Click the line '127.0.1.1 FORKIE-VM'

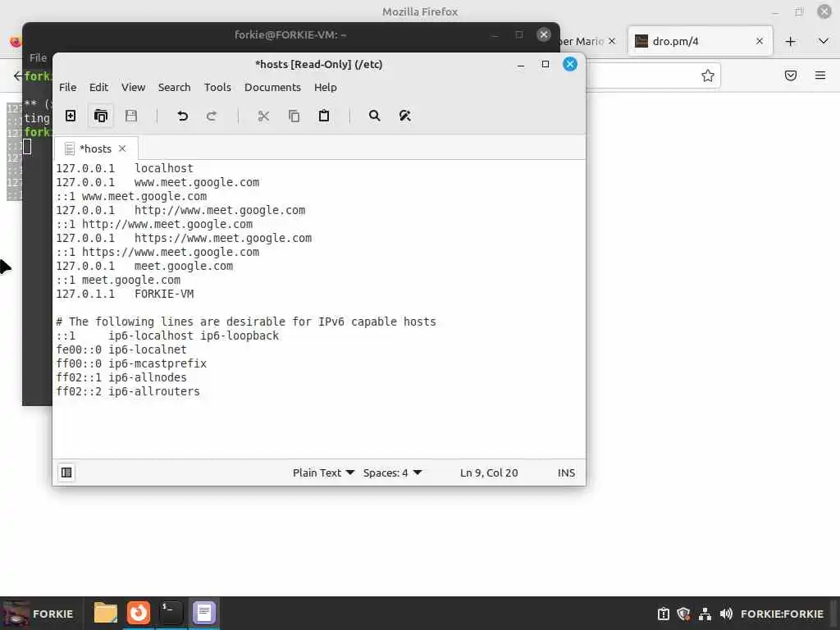click(125, 294)
